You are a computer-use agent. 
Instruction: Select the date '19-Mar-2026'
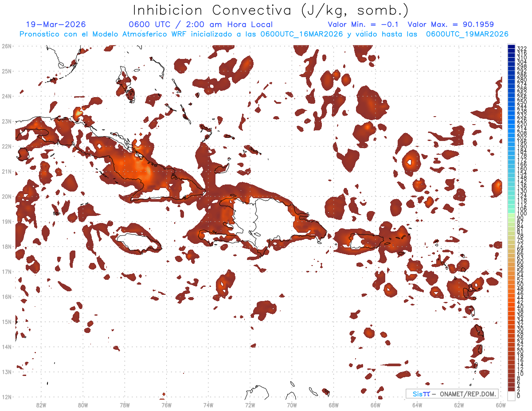point(56,24)
